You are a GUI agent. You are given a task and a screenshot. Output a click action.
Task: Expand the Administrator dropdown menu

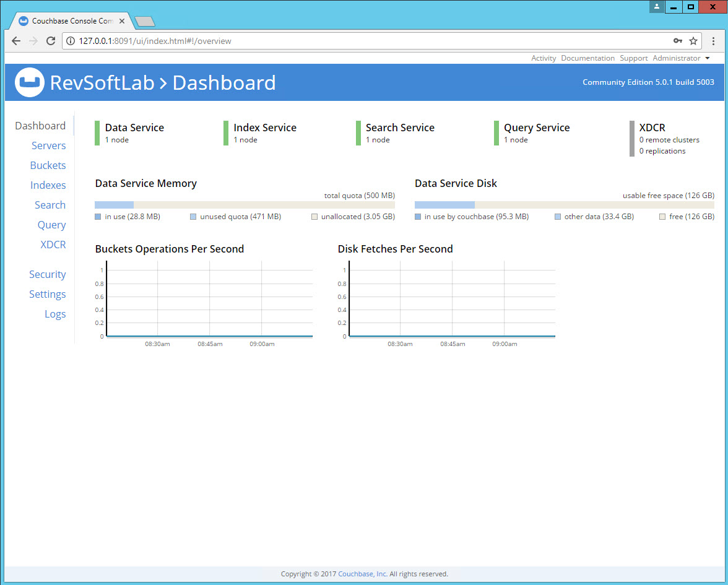click(681, 58)
